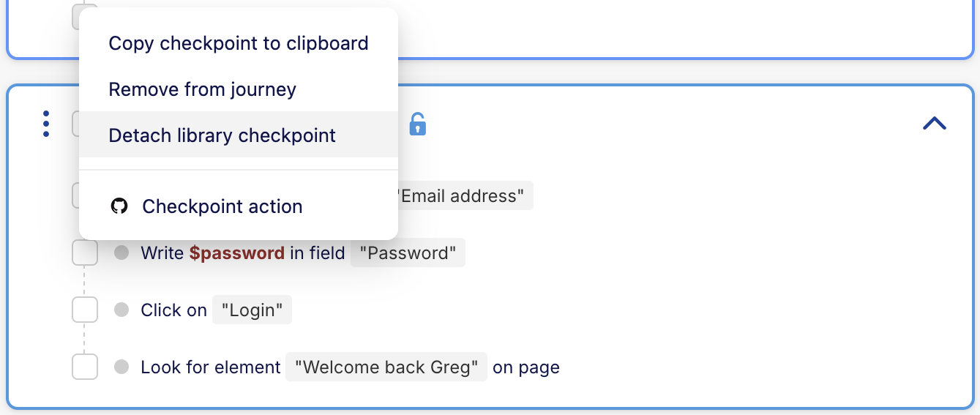Click the GitHub icon beside Checkpoint action
This screenshot has width=980, height=415.
[119, 206]
